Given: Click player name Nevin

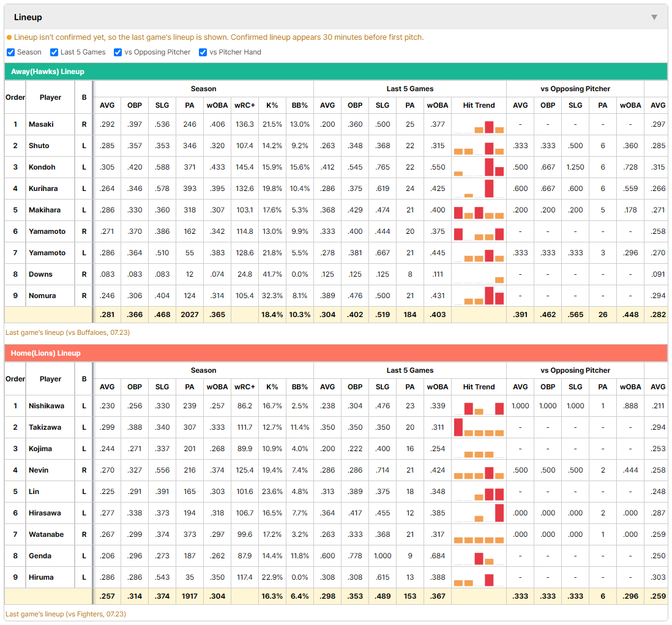Looking at the screenshot, I should [39, 470].
